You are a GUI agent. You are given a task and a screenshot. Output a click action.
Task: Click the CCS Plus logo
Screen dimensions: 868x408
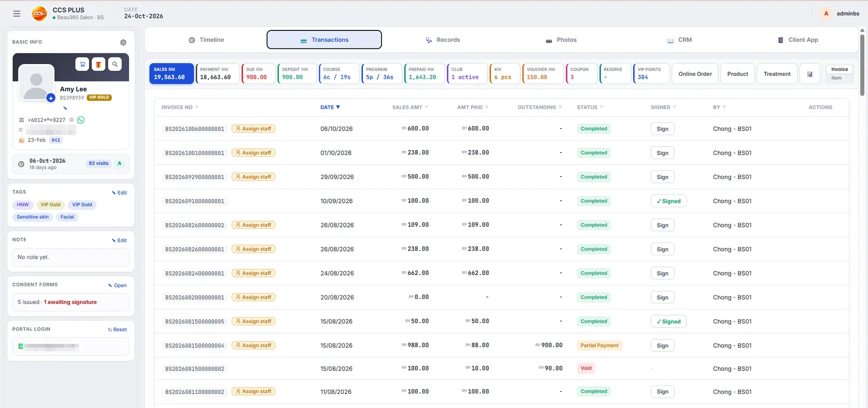click(40, 14)
